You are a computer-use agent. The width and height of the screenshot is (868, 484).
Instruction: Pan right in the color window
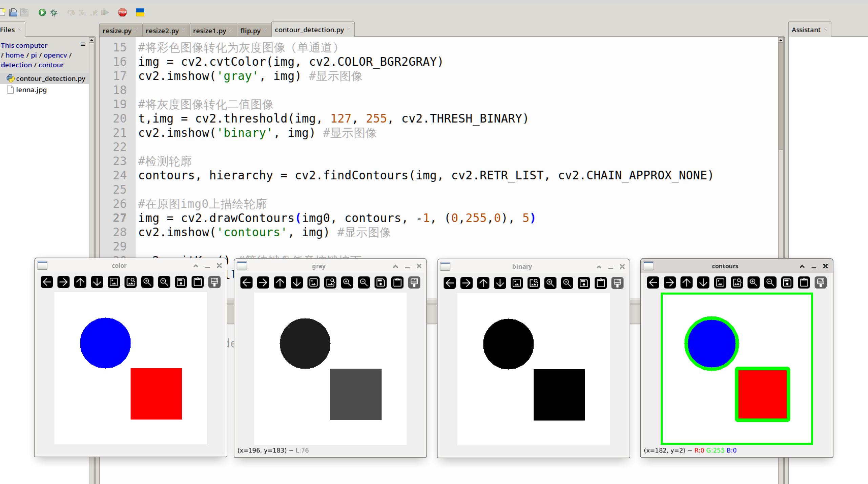tap(63, 282)
